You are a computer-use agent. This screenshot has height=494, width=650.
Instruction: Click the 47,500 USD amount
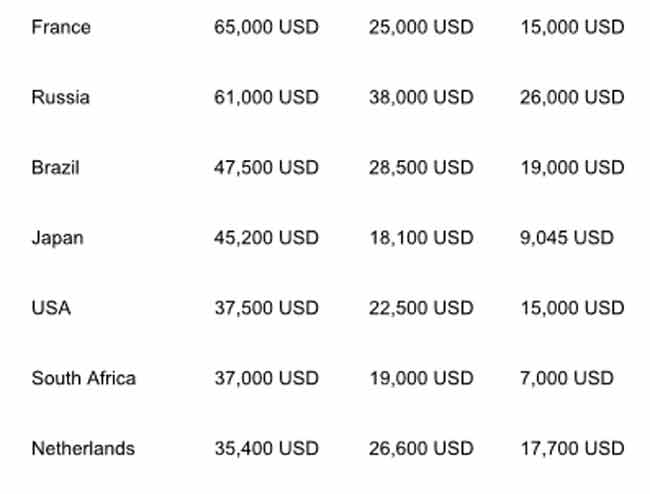(266, 167)
